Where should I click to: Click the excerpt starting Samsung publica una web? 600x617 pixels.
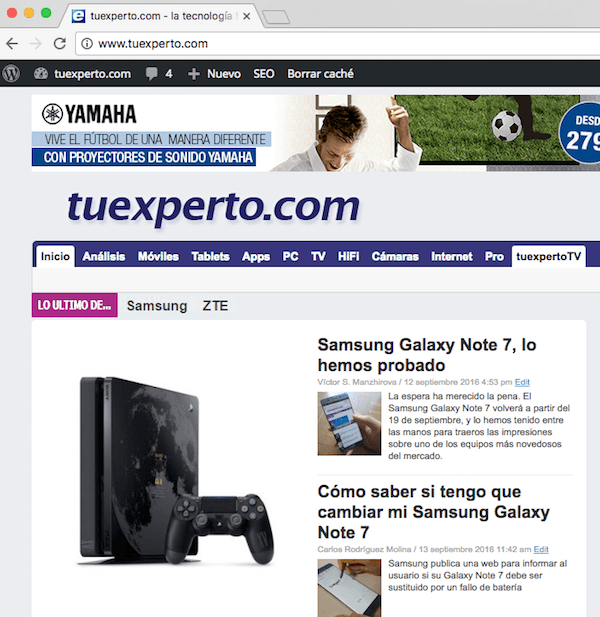point(477,575)
